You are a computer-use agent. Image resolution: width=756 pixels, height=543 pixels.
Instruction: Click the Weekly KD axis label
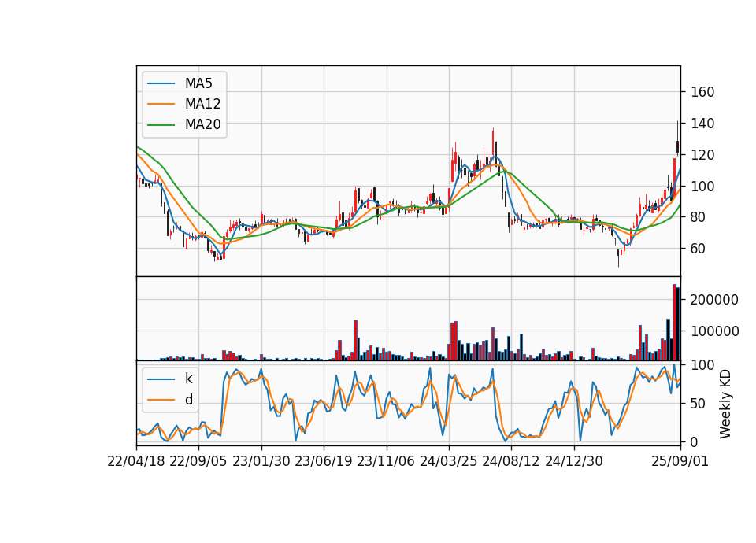click(724, 404)
